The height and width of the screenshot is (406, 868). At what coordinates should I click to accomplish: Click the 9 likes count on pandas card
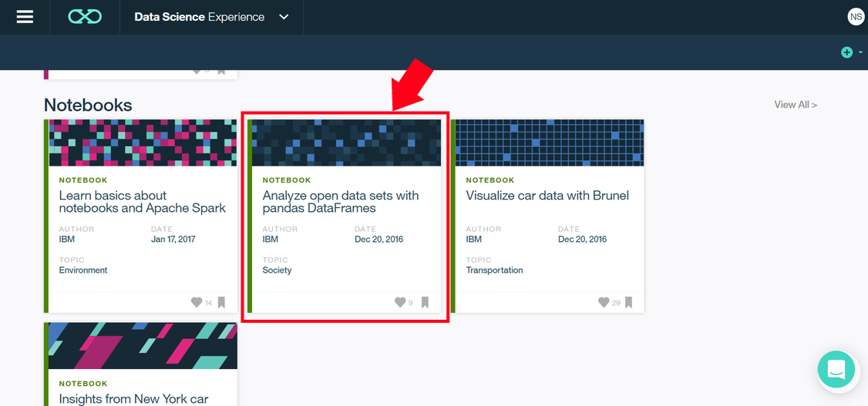411,303
